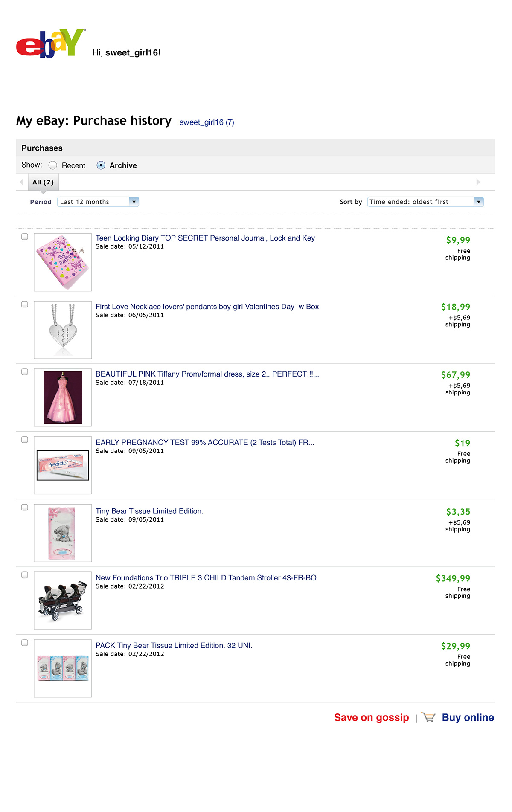Open the pink diary thumbnail
Screen dimensions: 512x812
coord(63,262)
